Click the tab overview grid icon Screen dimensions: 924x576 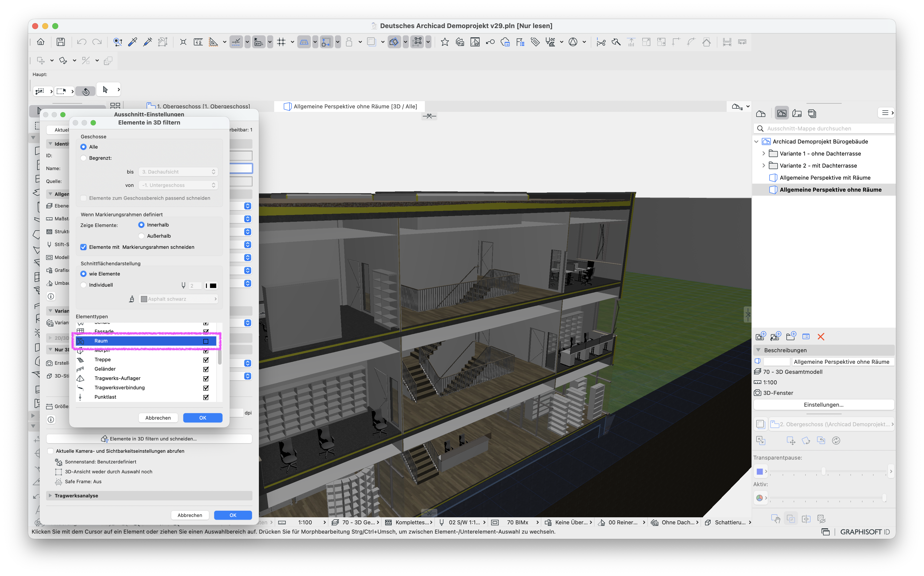[x=115, y=106]
